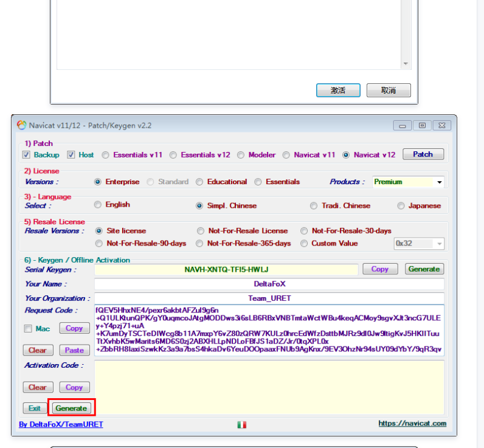Click the activation dialog scrollbar down arrow

(x=406, y=64)
